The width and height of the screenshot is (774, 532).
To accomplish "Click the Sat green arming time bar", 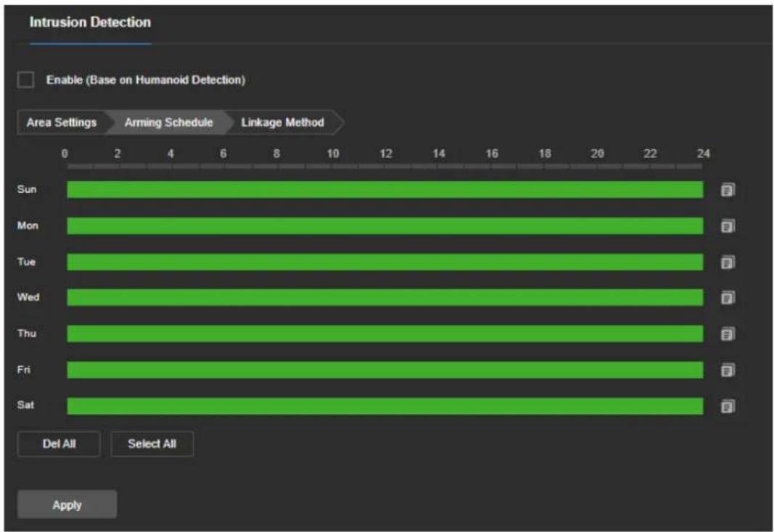I will pos(385,406).
